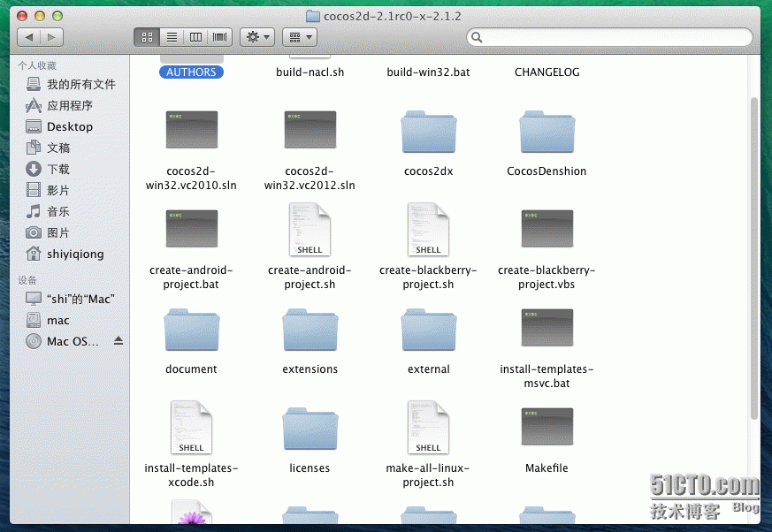The width and height of the screenshot is (772, 532).
Task: Select the external folder icon
Action: [x=428, y=330]
